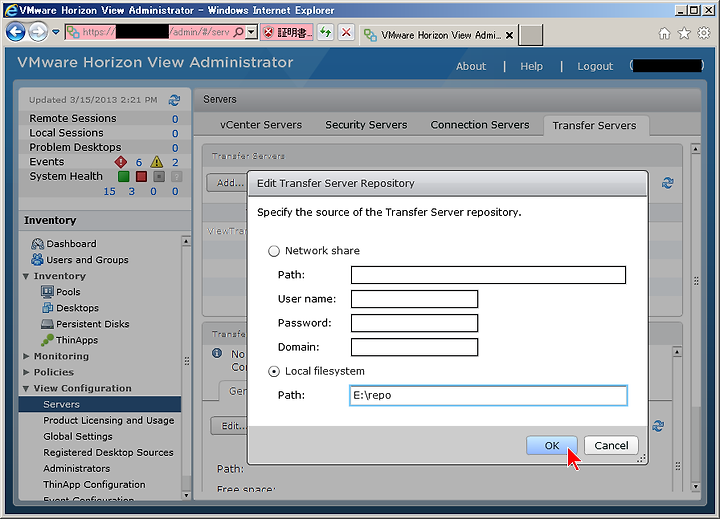Expand the Policies tree node
Viewport: 720px width, 519px height.
tap(26, 372)
